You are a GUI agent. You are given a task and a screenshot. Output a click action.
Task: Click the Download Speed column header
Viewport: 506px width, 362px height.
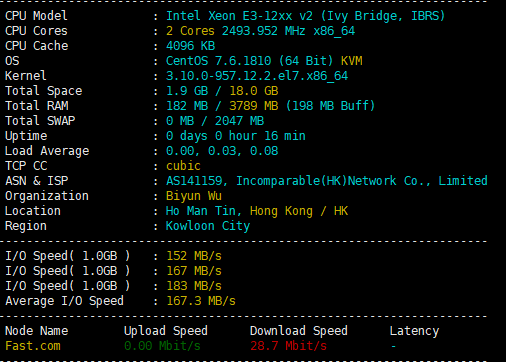(299, 331)
